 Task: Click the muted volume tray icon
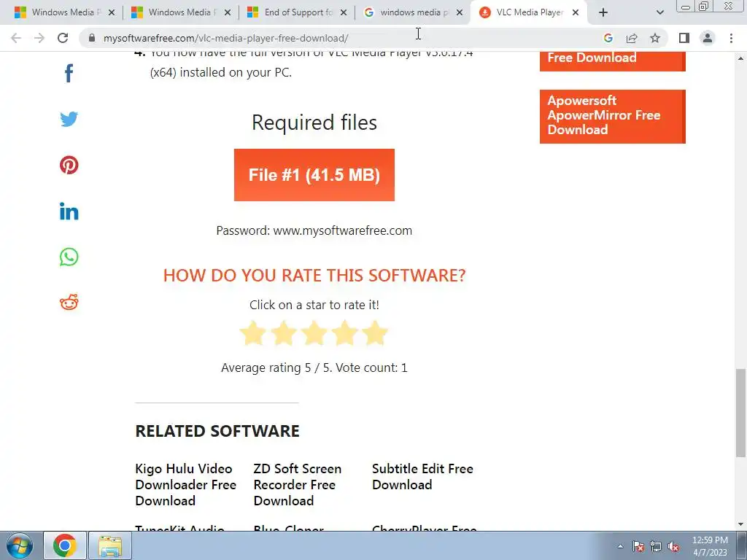[673, 546]
